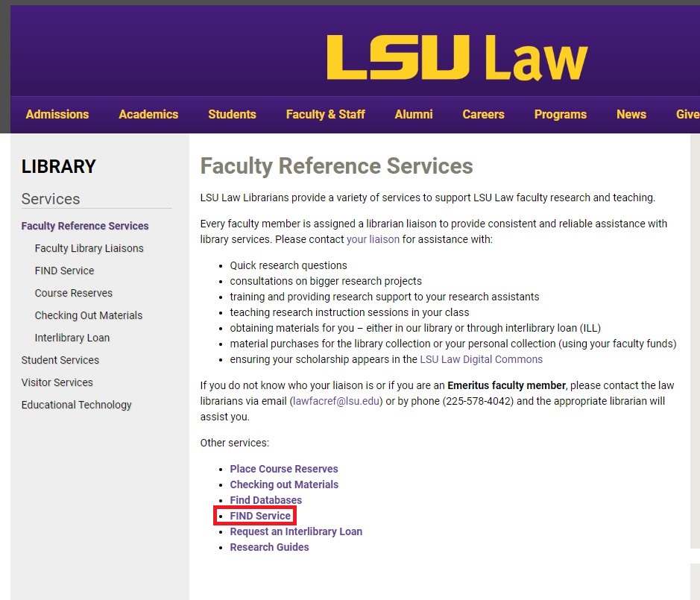Click the lawfacref@lsu.edu email link
This screenshot has width=700, height=600.
coord(335,401)
